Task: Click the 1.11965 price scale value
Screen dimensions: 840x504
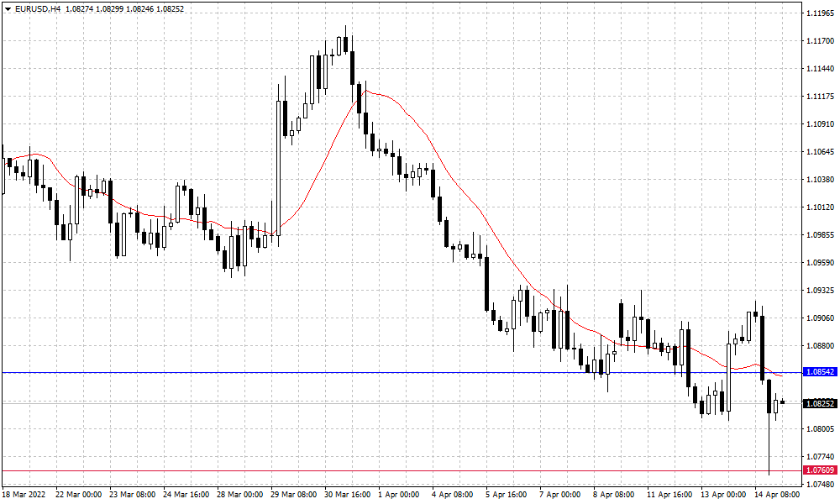Action: (820, 13)
